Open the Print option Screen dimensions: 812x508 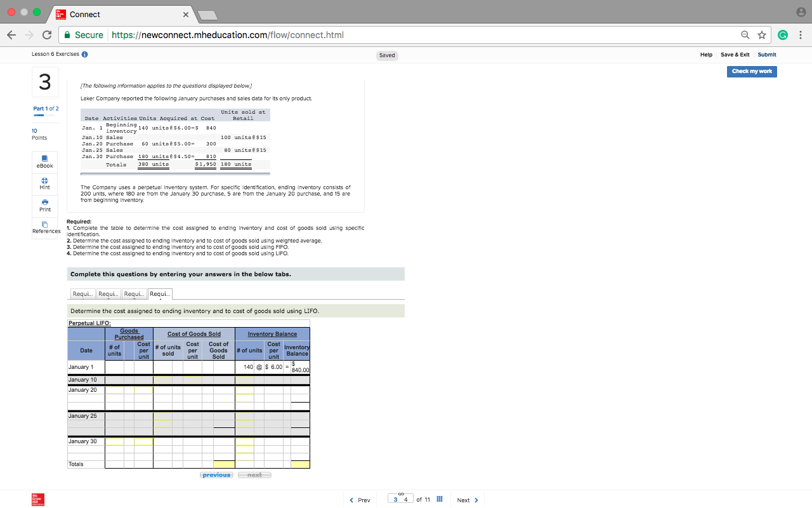44,205
